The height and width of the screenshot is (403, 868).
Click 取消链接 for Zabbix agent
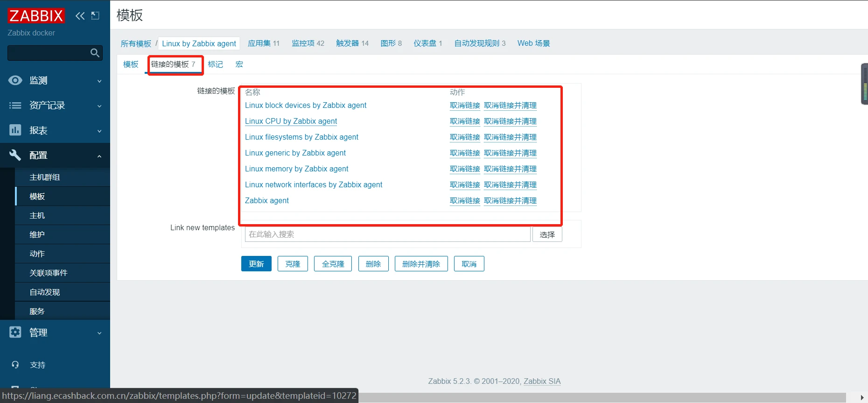pos(465,201)
